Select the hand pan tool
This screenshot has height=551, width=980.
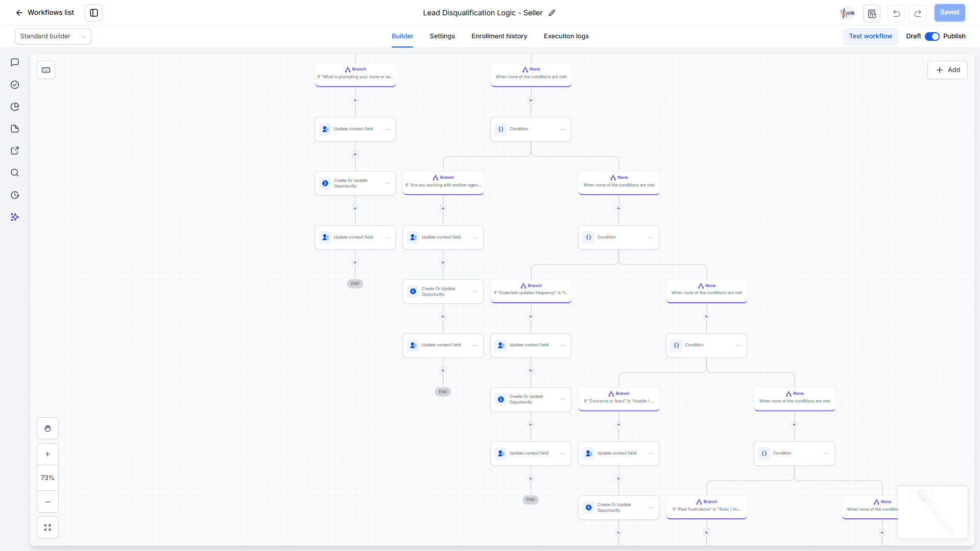pyautogui.click(x=47, y=428)
